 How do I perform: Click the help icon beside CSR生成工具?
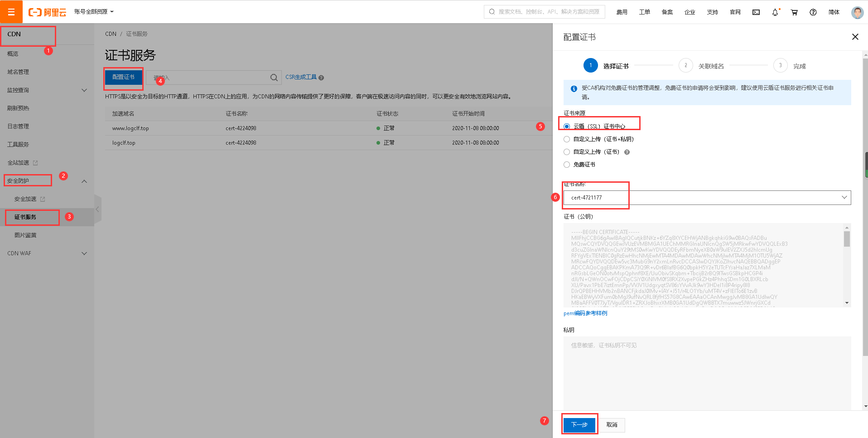point(321,78)
